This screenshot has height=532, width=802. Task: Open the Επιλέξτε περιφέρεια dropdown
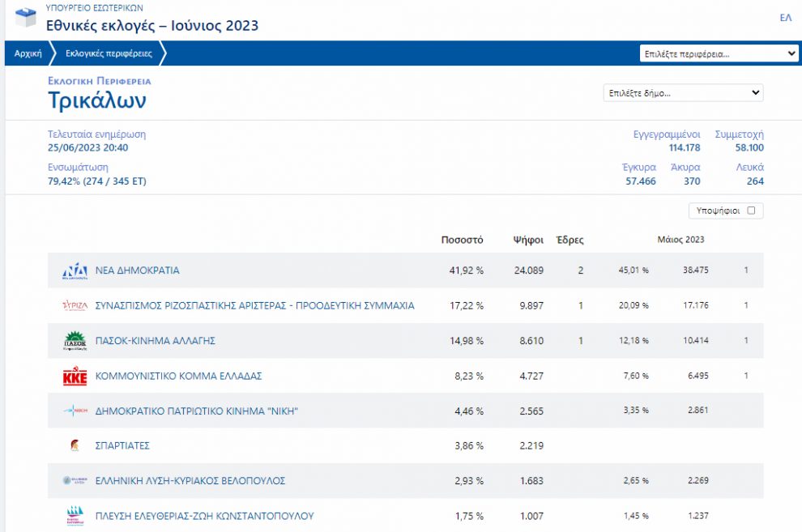(x=719, y=53)
